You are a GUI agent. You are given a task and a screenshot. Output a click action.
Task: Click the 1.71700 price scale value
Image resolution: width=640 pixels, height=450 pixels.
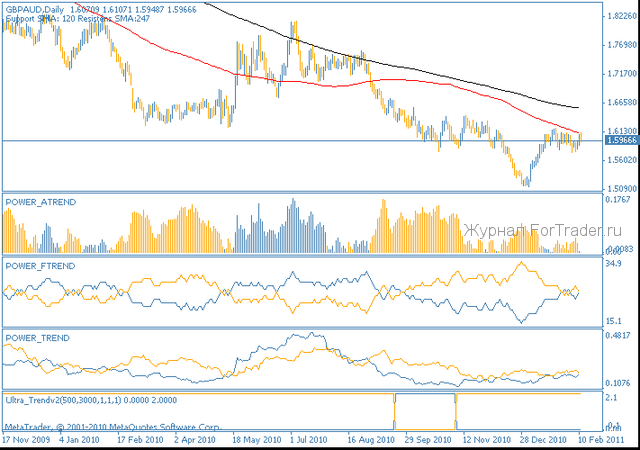click(x=622, y=74)
